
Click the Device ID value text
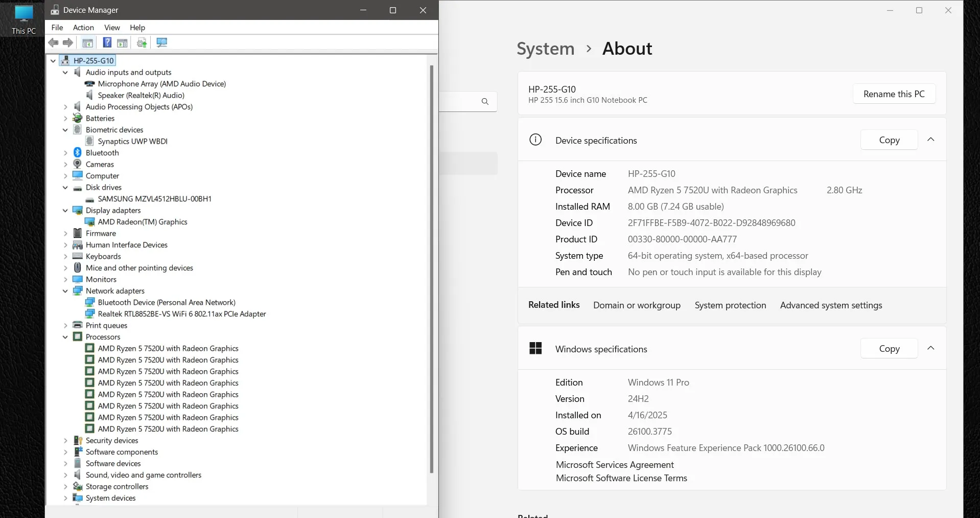click(x=711, y=223)
